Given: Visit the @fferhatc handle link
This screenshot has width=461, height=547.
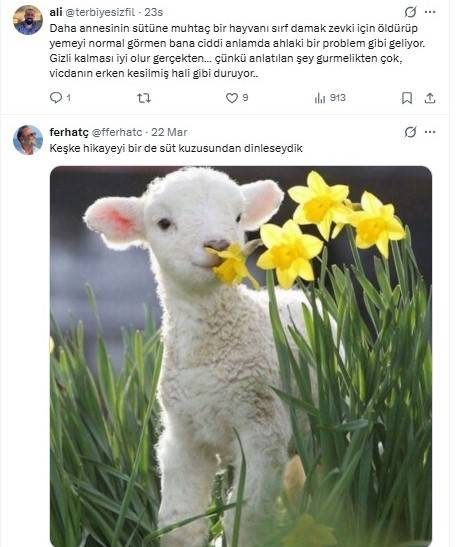Looking at the screenshot, I should pyautogui.click(x=117, y=132).
